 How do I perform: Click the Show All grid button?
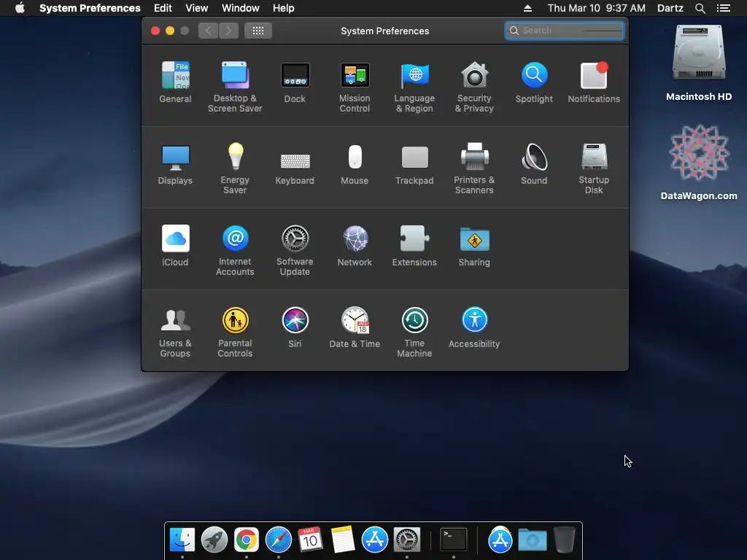[x=258, y=31]
